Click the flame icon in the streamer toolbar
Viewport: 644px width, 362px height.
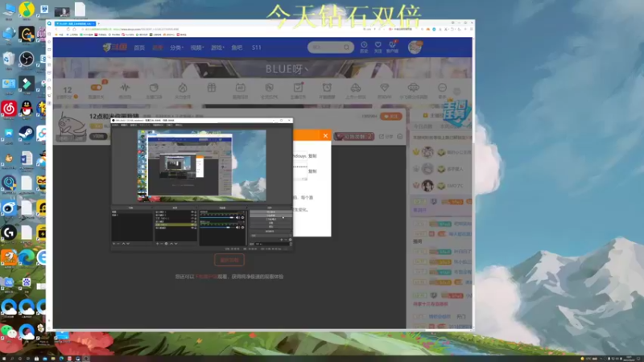pyautogui.click(x=183, y=88)
